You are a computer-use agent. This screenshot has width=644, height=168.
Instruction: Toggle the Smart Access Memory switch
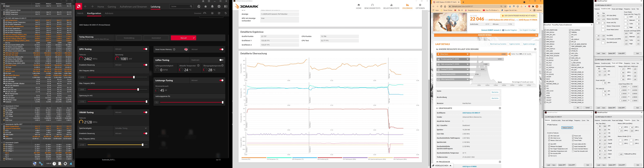[x=221, y=49]
